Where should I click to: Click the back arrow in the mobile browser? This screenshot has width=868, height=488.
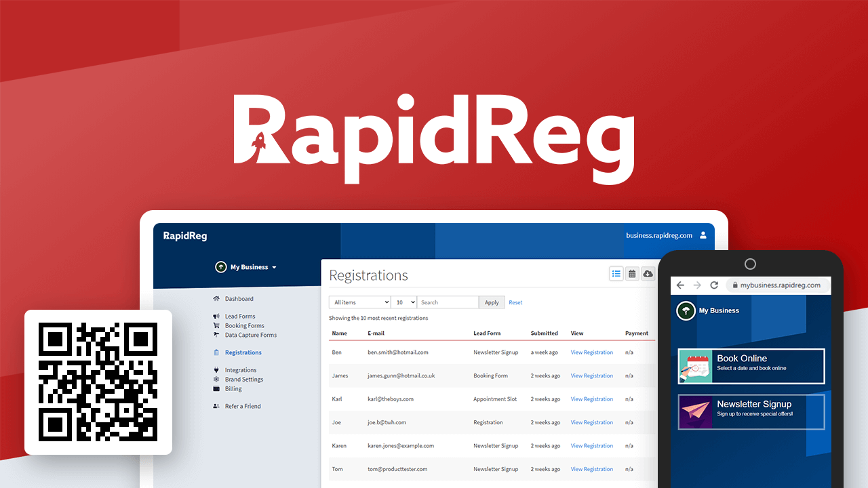point(680,285)
